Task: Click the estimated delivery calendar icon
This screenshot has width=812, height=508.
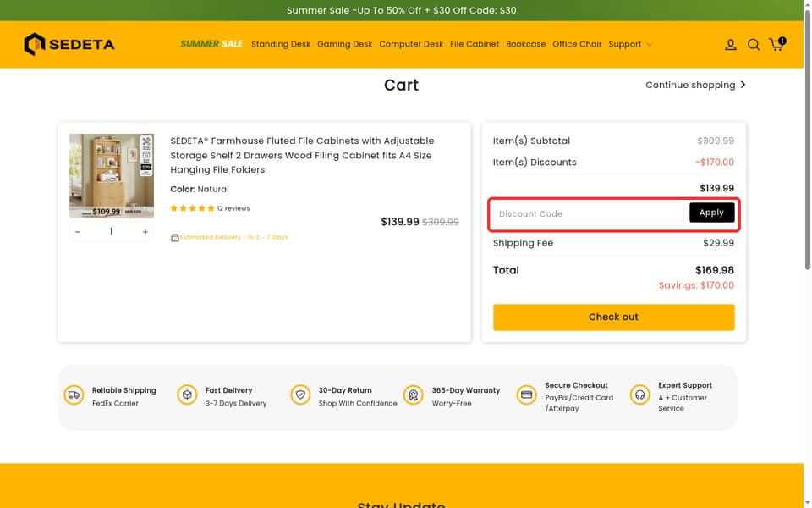Action: point(175,237)
